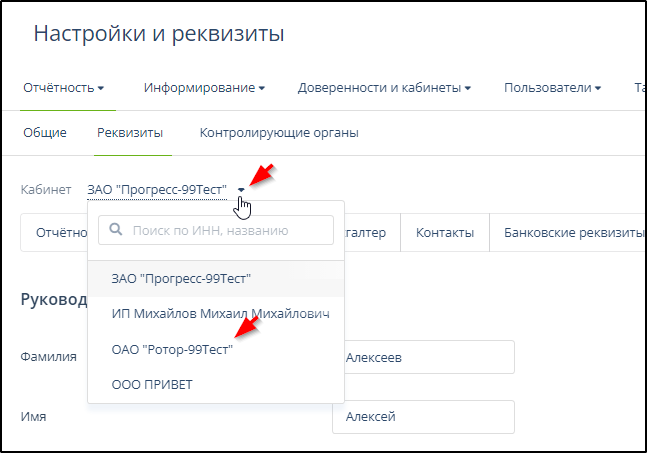This screenshot has height=453, width=647.
Task: Open the partially hidden Отчётно… section tab
Action: point(56,232)
